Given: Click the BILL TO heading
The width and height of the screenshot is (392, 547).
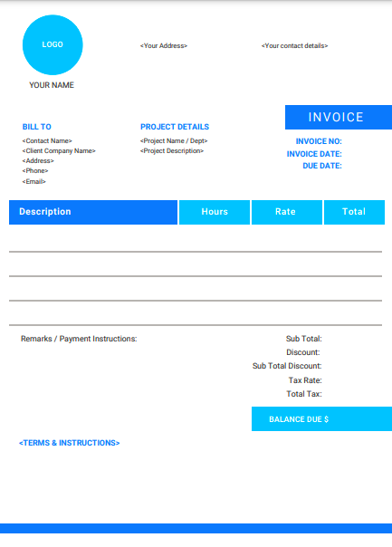Looking at the screenshot, I should pyautogui.click(x=36, y=127).
